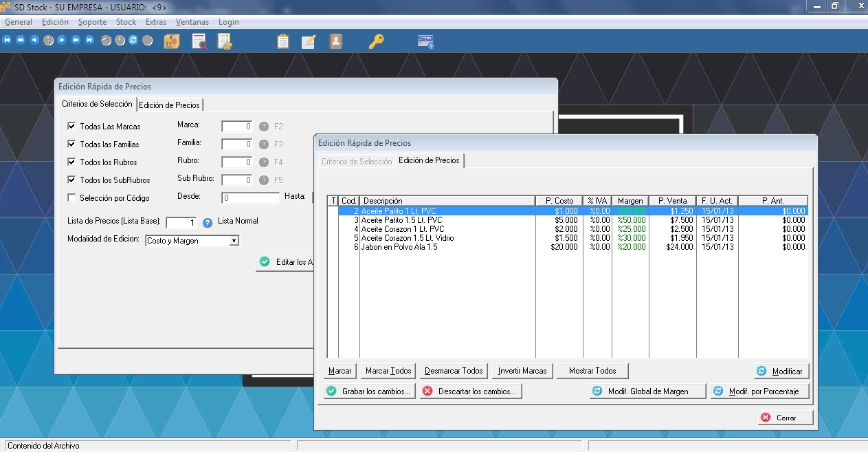Image resolution: width=868 pixels, height=452 pixels.
Task: Click Grabar los cambios button
Action: pos(369,391)
